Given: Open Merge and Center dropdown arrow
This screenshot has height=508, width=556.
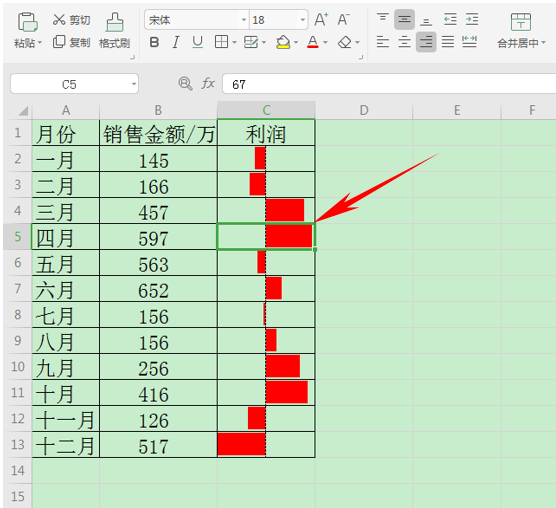Looking at the screenshot, I should click(x=543, y=43).
